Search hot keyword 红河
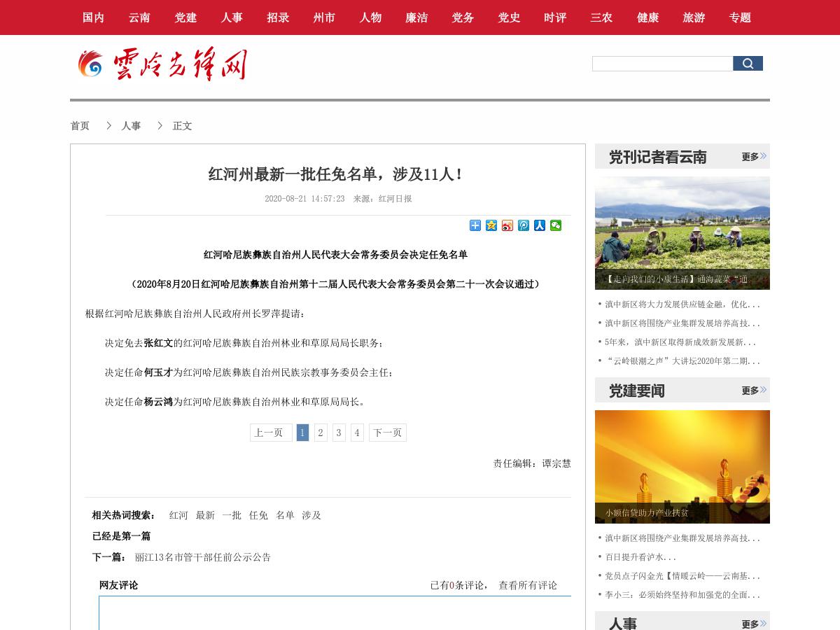Image resolution: width=840 pixels, height=630 pixels. tap(178, 515)
